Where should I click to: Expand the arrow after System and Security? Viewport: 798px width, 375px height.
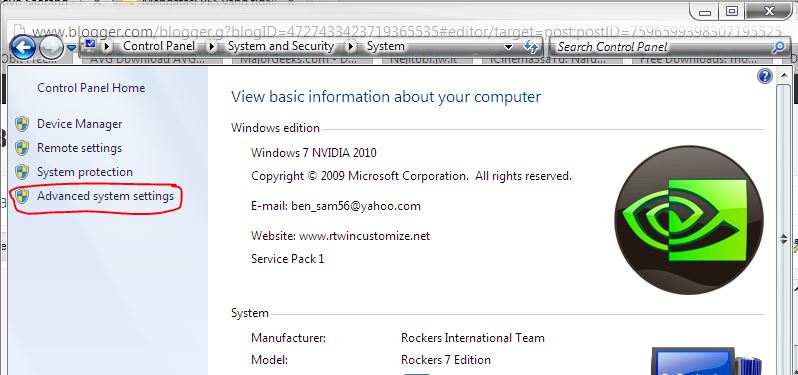pos(351,46)
